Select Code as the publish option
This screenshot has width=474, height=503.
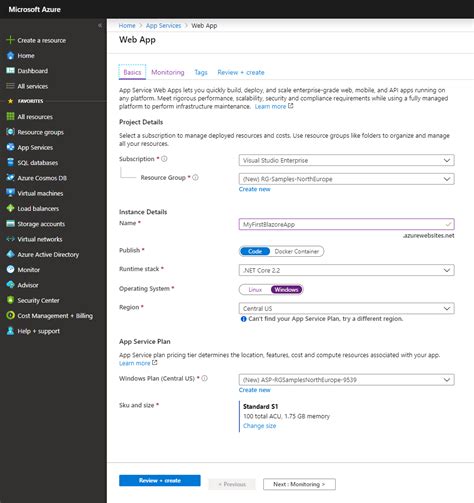pyautogui.click(x=255, y=251)
